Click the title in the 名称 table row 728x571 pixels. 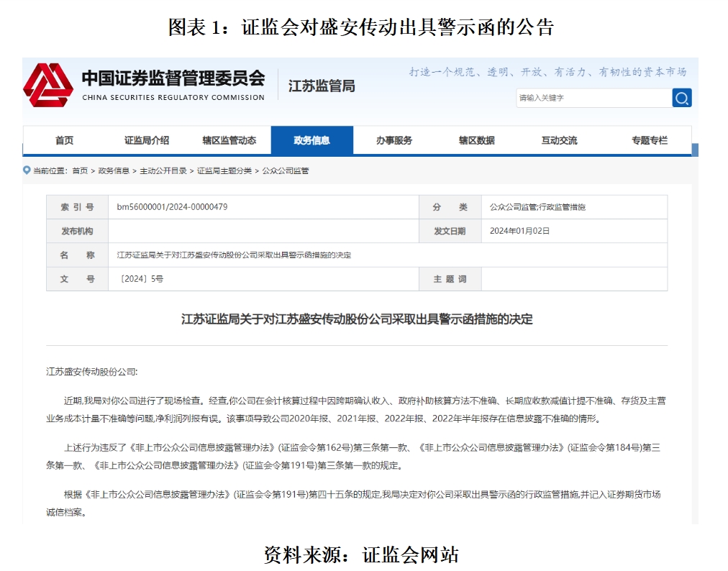pos(234,255)
